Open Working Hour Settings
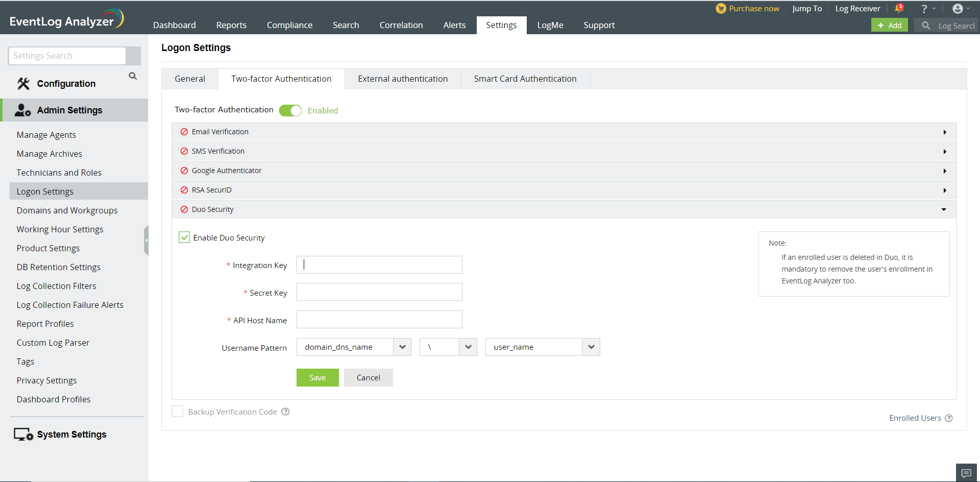Image resolution: width=980 pixels, height=482 pixels. point(60,229)
